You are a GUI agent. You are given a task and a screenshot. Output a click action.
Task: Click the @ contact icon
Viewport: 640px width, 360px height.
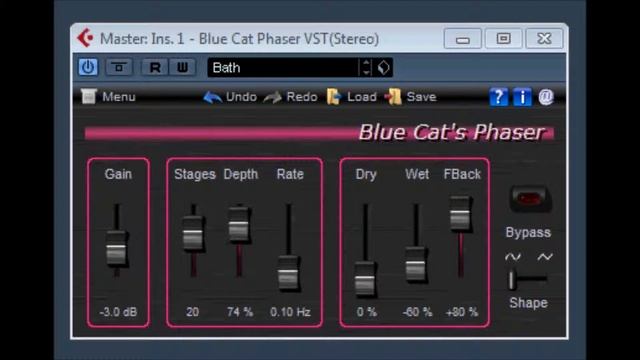[x=546, y=97]
